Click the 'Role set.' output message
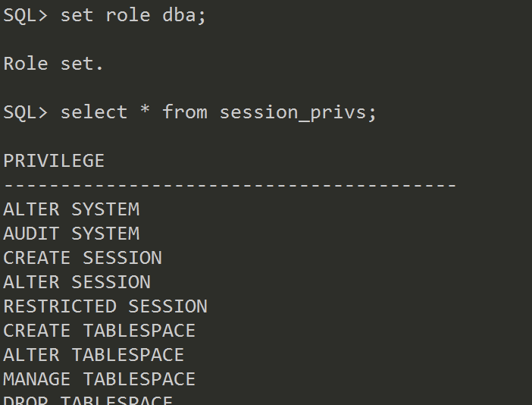This screenshot has width=532, height=405. pos(53,64)
